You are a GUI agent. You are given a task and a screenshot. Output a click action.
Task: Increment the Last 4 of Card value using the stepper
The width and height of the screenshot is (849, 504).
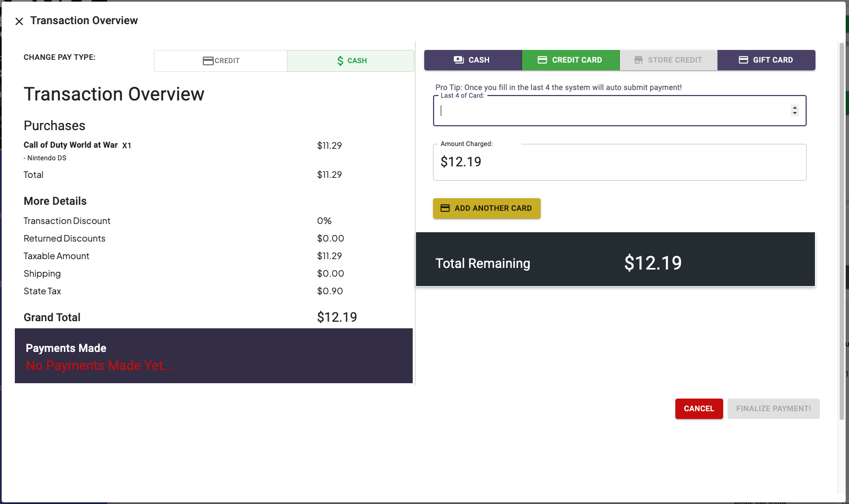pos(795,107)
